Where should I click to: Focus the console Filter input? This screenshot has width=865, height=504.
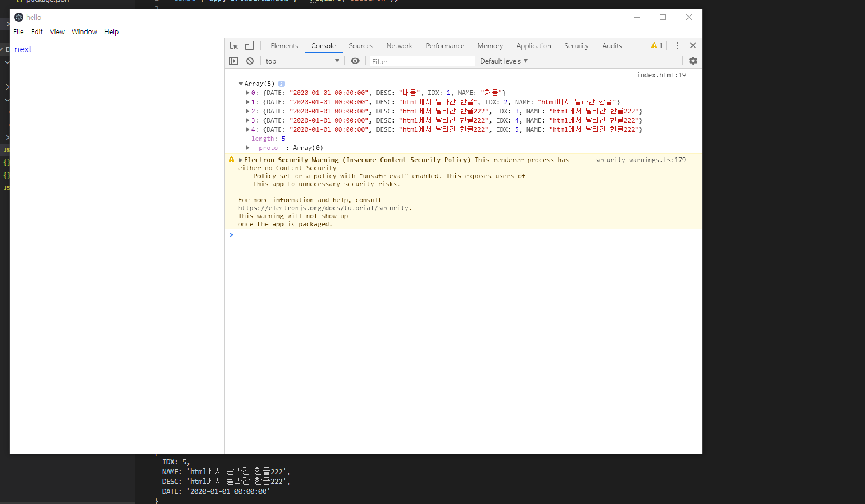pos(422,61)
